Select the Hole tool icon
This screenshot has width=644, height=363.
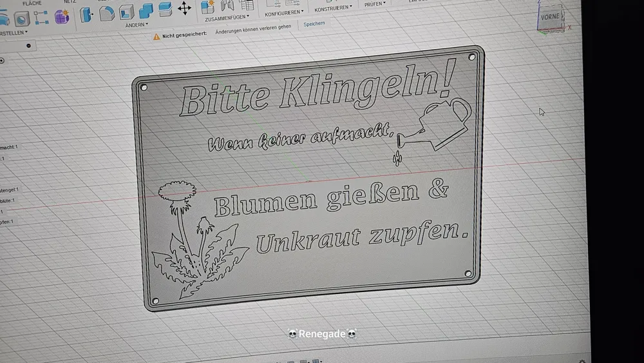click(x=21, y=19)
